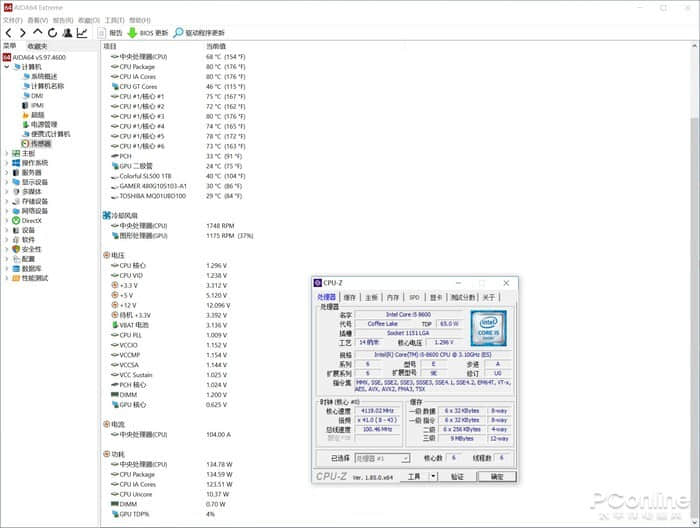Open the 处理器 #1 selection dropdown in CPU-Z
700x528 pixels.
[x=382, y=458]
